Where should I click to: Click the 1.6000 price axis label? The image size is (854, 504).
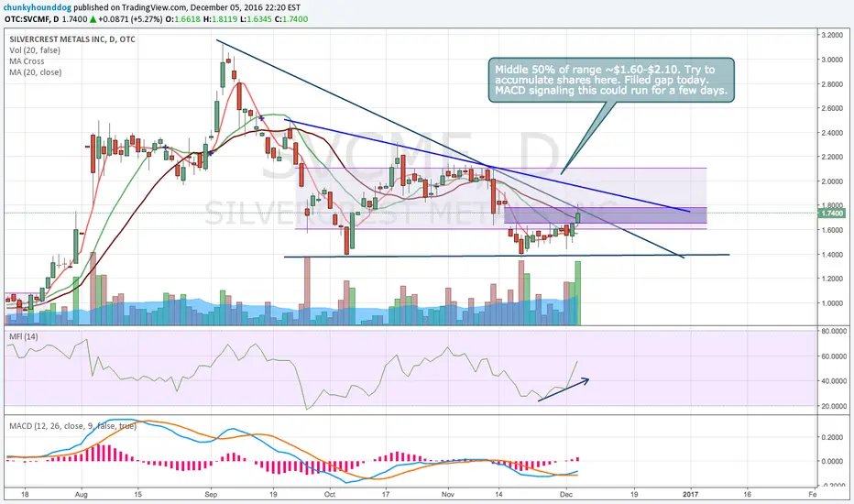pos(831,230)
